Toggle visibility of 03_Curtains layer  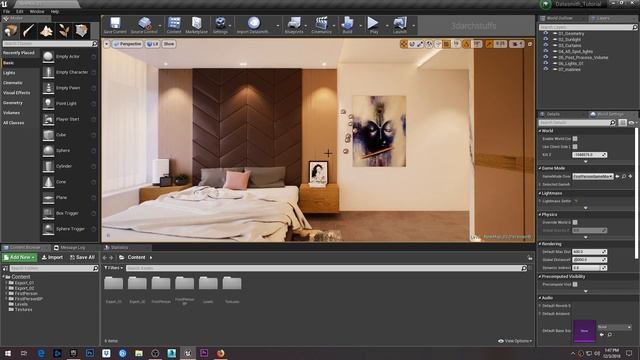546,45
